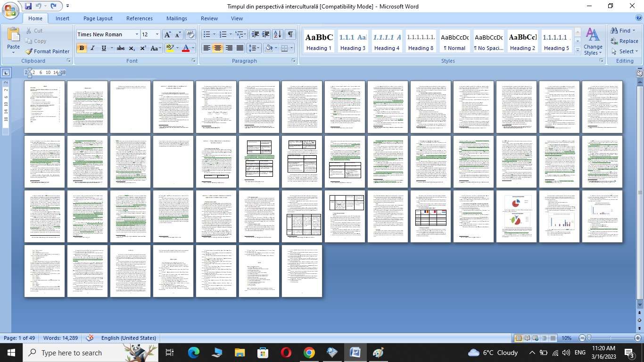
Task: Click the Replace button
Action: pos(624,41)
